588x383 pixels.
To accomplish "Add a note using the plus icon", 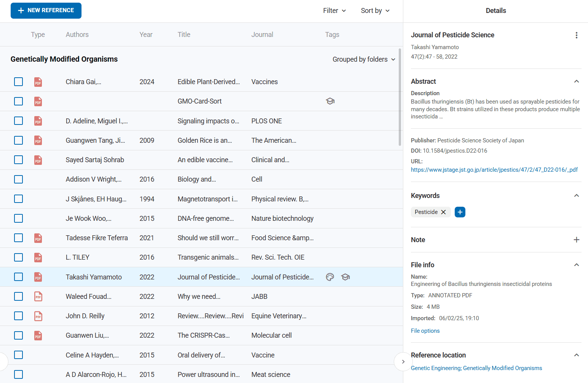I will (576, 240).
